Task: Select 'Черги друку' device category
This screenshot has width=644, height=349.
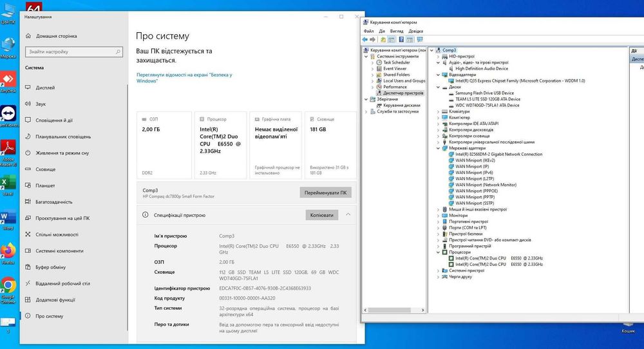Action: pos(460,277)
